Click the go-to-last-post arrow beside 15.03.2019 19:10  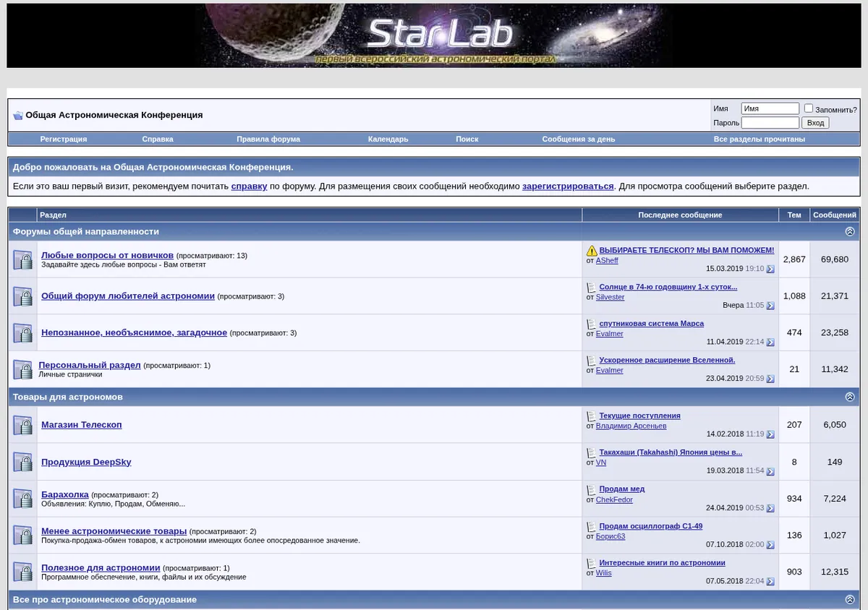coord(770,269)
